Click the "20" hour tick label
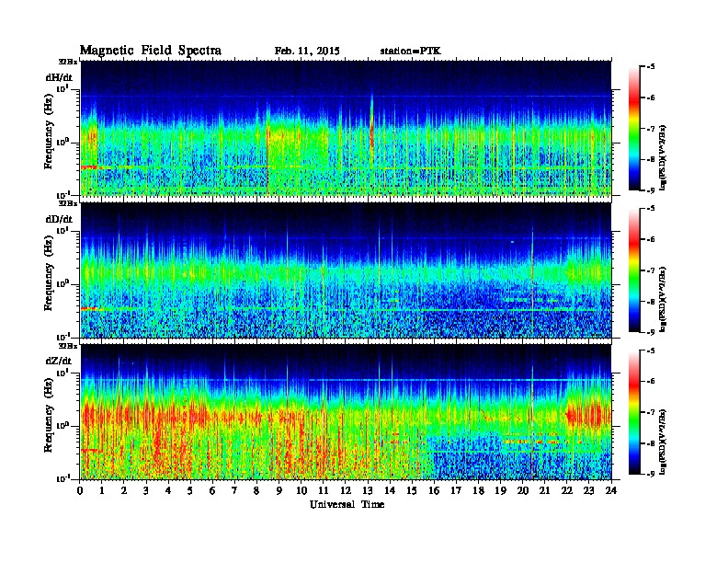This screenshot has width=728, height=563. click(522, 490)
